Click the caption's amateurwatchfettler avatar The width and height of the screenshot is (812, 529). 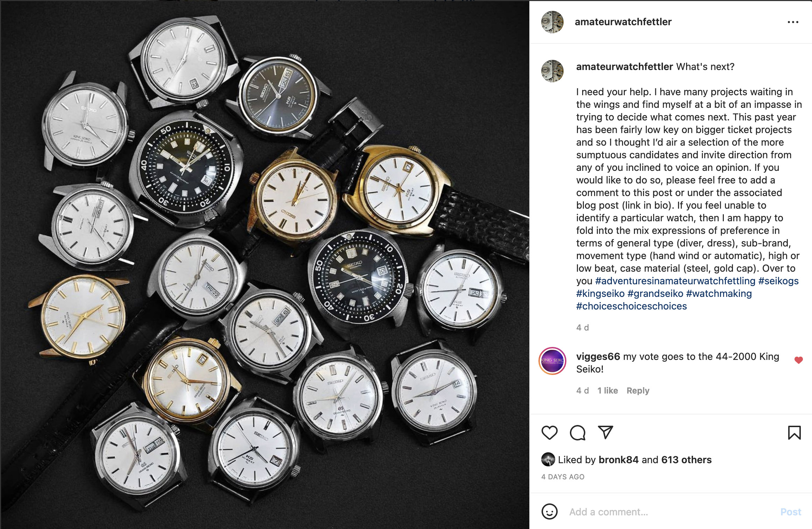pos(552,71)
